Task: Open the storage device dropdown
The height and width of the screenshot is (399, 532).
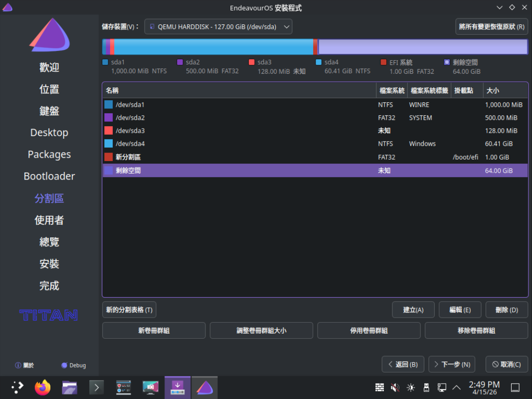Action: tap(218, 26)
